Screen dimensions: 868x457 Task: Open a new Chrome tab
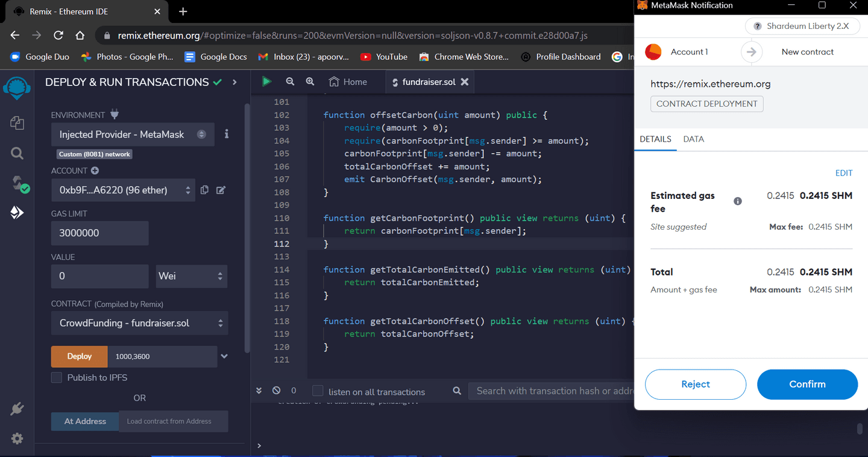[183, 11]
